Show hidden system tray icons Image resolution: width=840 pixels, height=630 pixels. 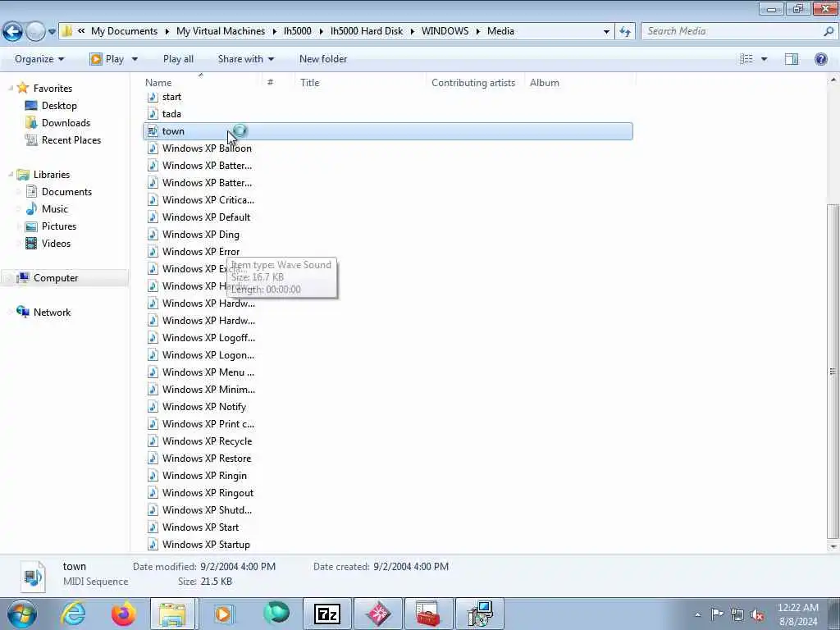click(697, 614)
